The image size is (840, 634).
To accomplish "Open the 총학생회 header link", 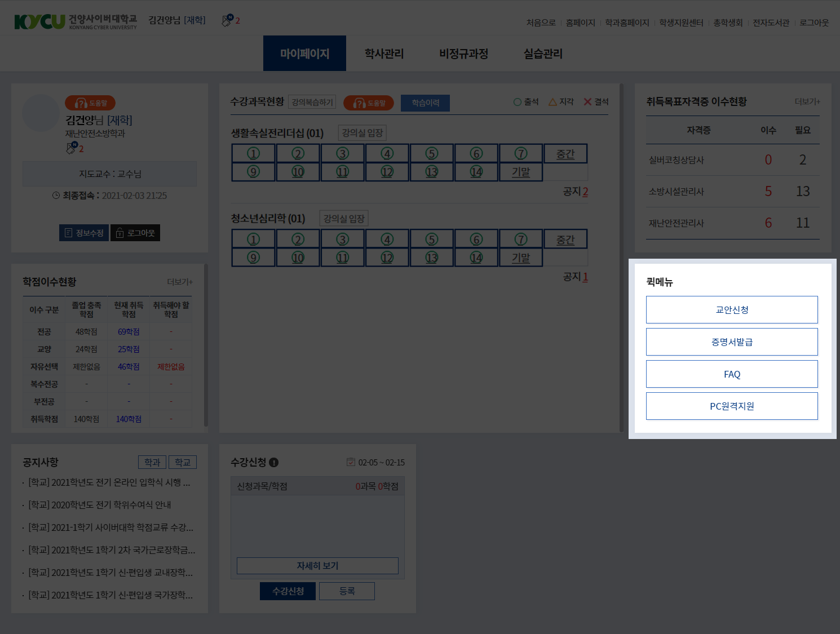I will [x=728, y=23].
